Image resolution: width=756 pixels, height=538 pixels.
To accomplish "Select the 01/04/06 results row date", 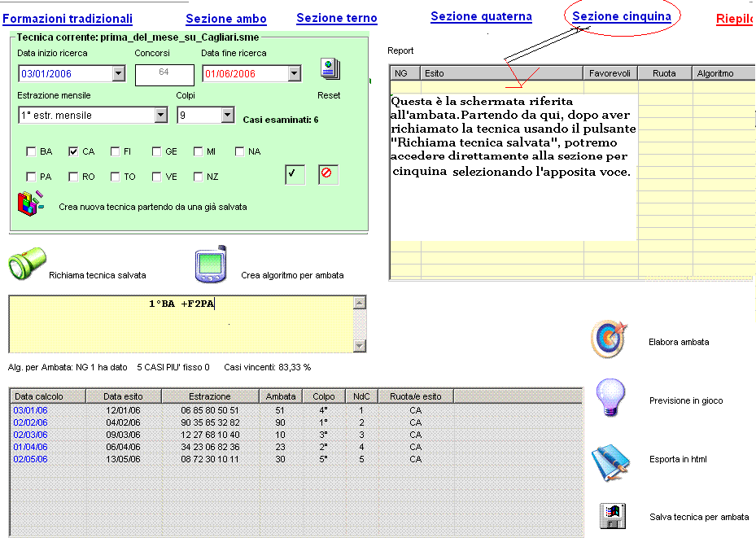I will (x=30, y=447).
